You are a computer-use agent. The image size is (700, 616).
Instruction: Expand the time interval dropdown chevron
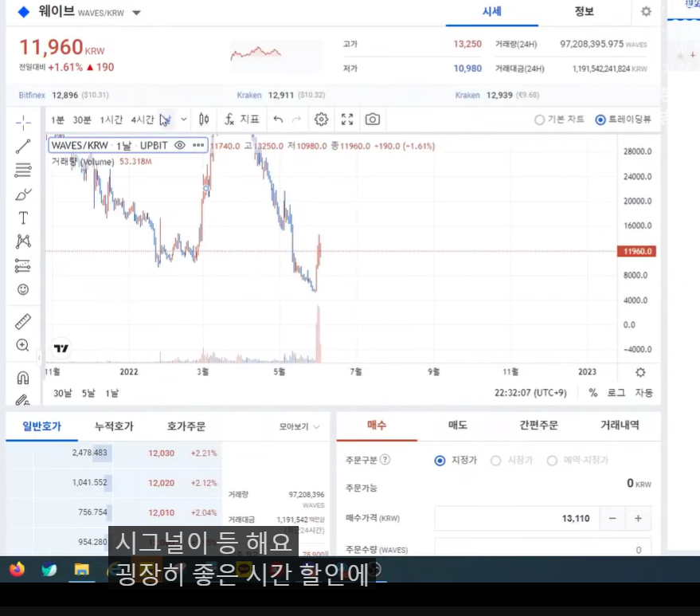pos(183,120)
